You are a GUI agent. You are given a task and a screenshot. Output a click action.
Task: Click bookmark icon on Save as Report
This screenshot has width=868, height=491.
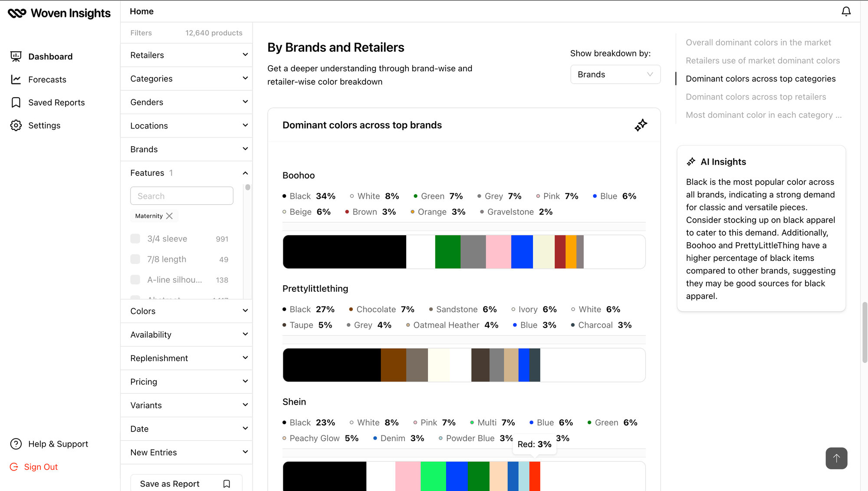coord(227,484)
